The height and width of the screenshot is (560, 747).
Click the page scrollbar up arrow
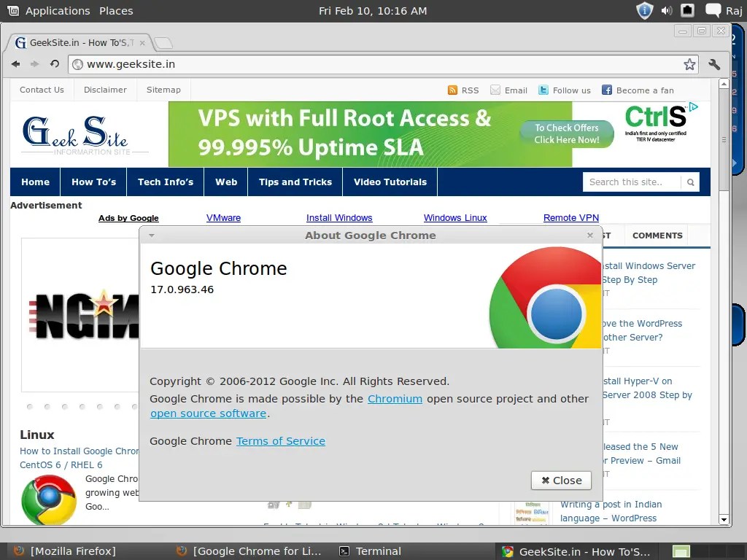tap(724, 84)
